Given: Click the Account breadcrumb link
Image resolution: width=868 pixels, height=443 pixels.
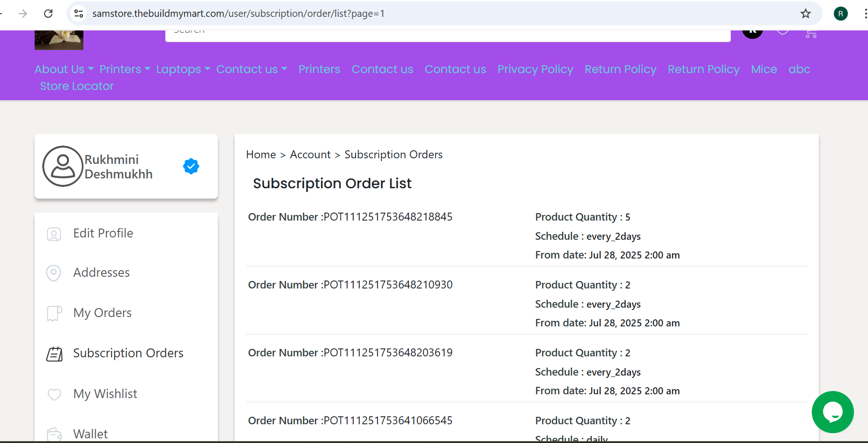Looking at the screenshot, I should (310, 155).
